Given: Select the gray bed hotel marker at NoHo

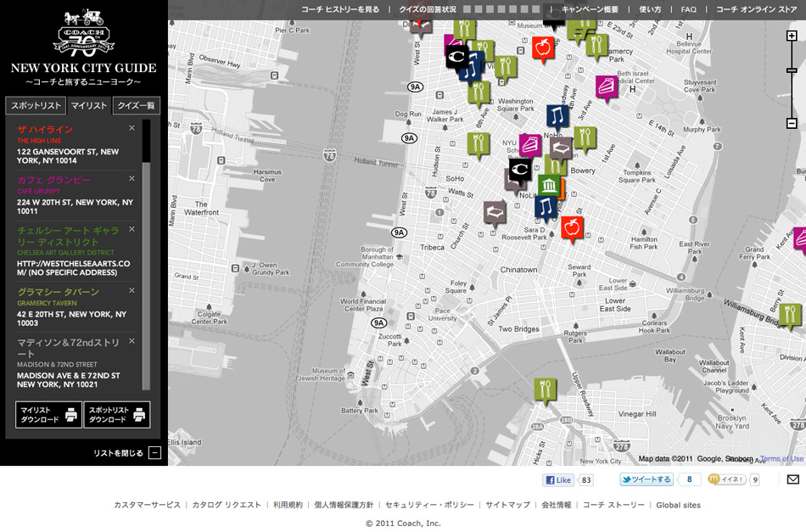Looking at the screenshot, I should (x=560, y=149).
